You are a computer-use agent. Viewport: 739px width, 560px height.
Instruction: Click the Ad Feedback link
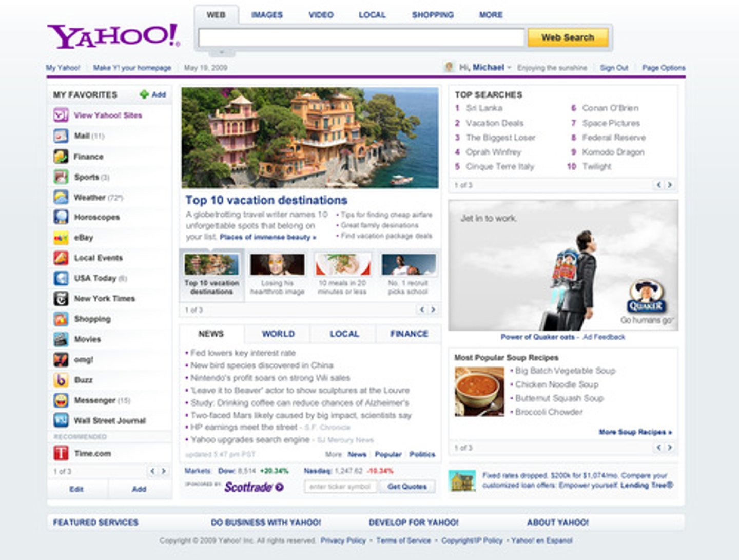(604, 337)
